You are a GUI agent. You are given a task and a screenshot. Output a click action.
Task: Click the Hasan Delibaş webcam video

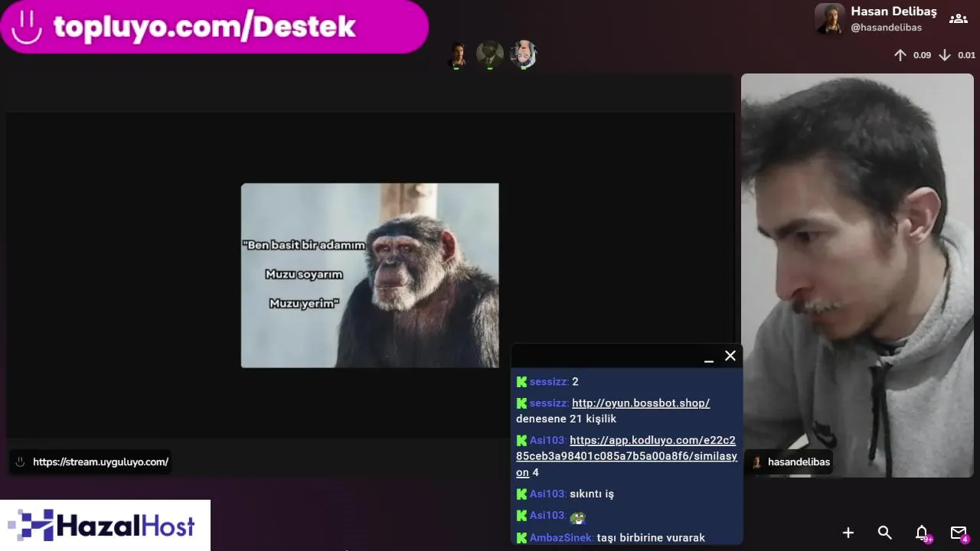pyautogui.click(x=857, y=275)
